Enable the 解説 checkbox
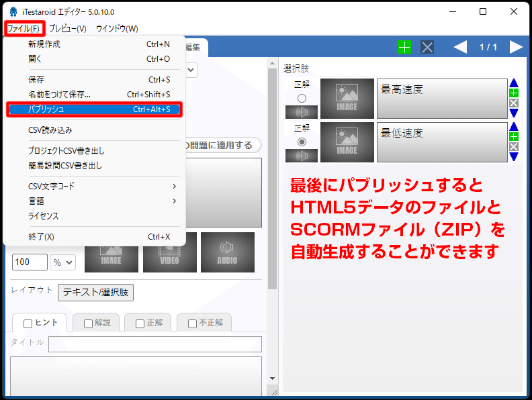Screen dimensions: 532x400 (x=88, y=323)
